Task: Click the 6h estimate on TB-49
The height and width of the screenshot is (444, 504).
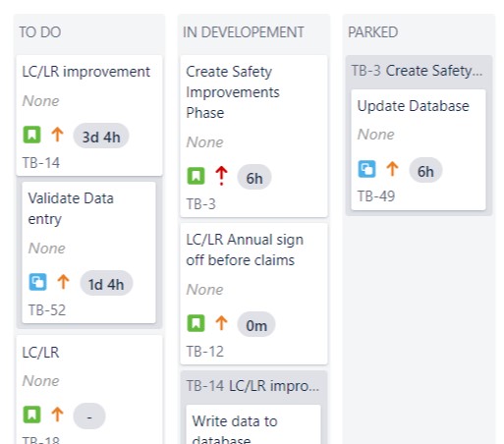Action: coord(425,171)
